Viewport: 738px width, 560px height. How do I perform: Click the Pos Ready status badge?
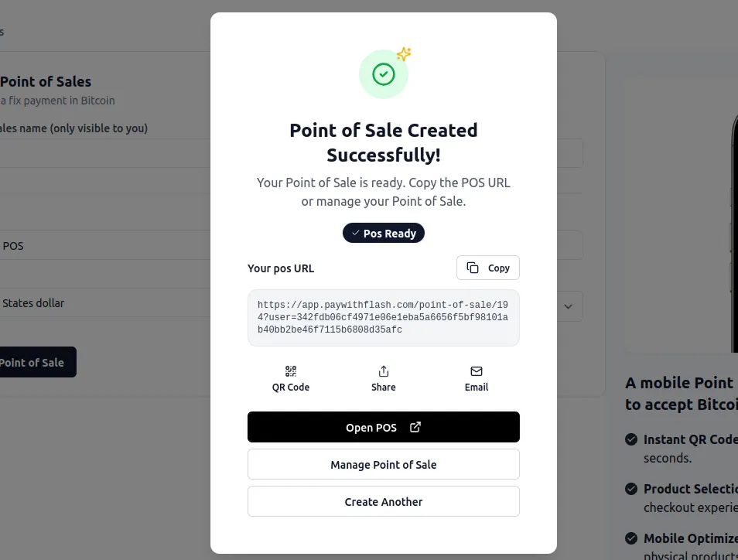[x=384, y=233]
